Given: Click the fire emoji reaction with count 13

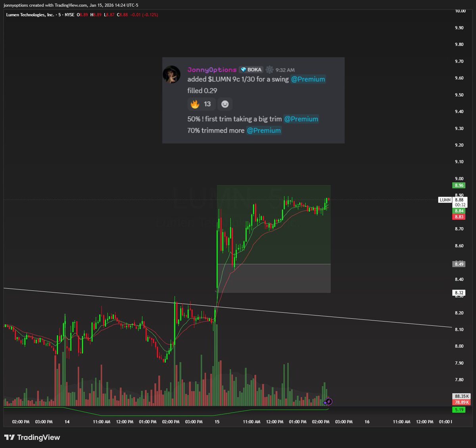Looking at the screenshot, I should pos(201,104).
